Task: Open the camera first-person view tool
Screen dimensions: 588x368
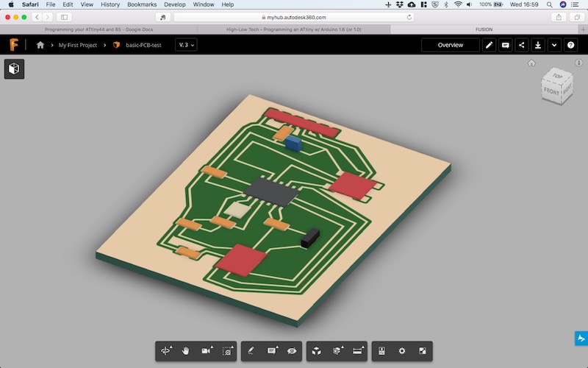Action: click(207, 351)
